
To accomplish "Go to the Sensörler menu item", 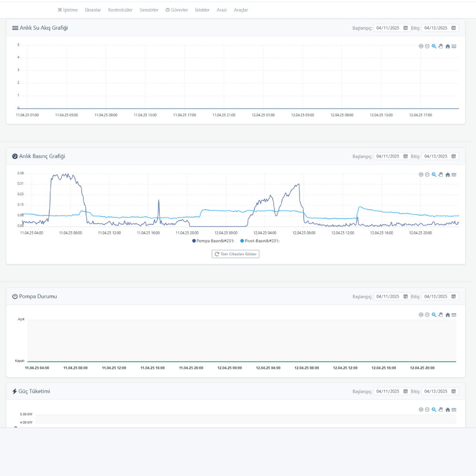I will 149,10.
